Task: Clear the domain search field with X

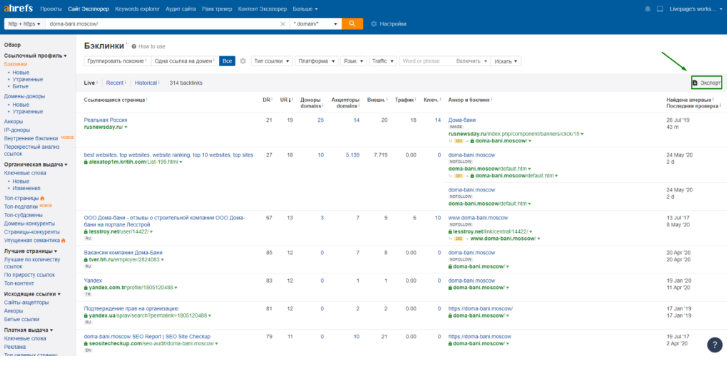Action: [x=282, y=24]
